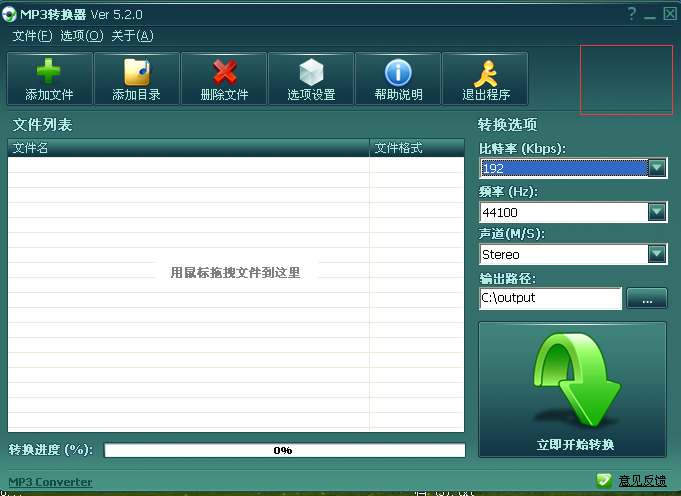Expand the 比特率 (Kbps) dropdown arrow

657,168
